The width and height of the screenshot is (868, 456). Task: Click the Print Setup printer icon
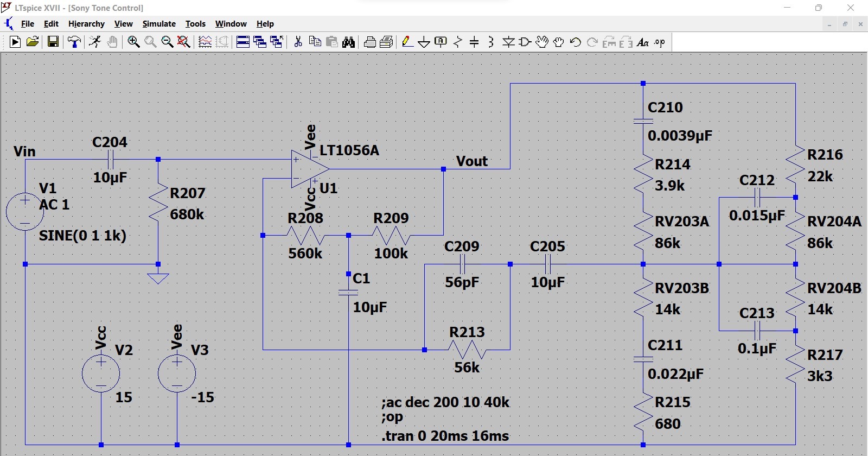click(x=370, y=42)
